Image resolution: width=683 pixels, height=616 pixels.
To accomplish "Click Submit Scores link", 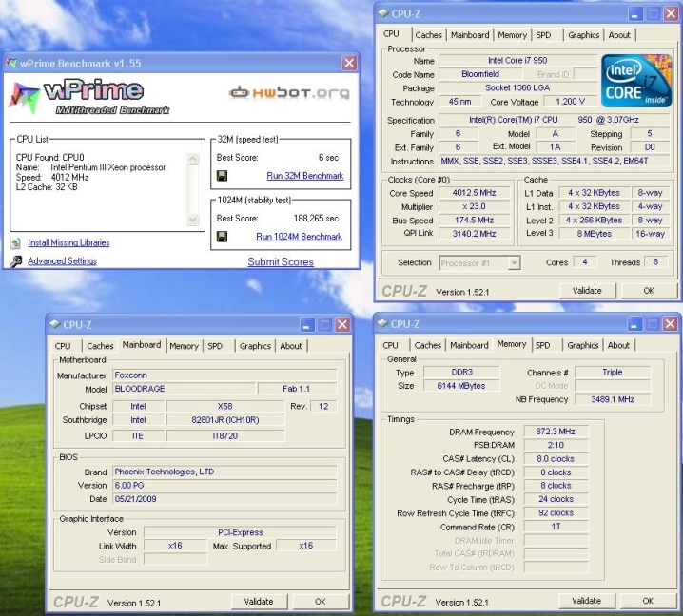I will (x=281, y=261).
